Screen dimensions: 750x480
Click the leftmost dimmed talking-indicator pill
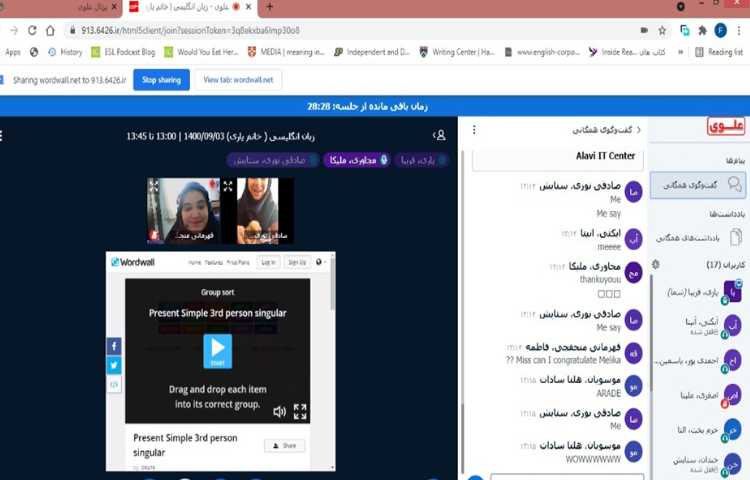tap(273, 160)
